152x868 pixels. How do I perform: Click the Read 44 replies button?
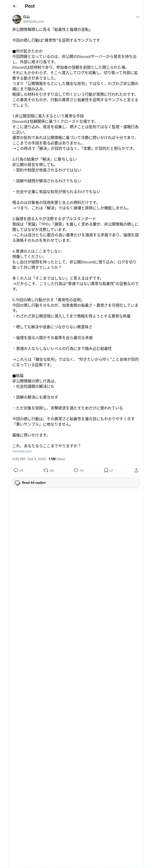tap(76, 482)
